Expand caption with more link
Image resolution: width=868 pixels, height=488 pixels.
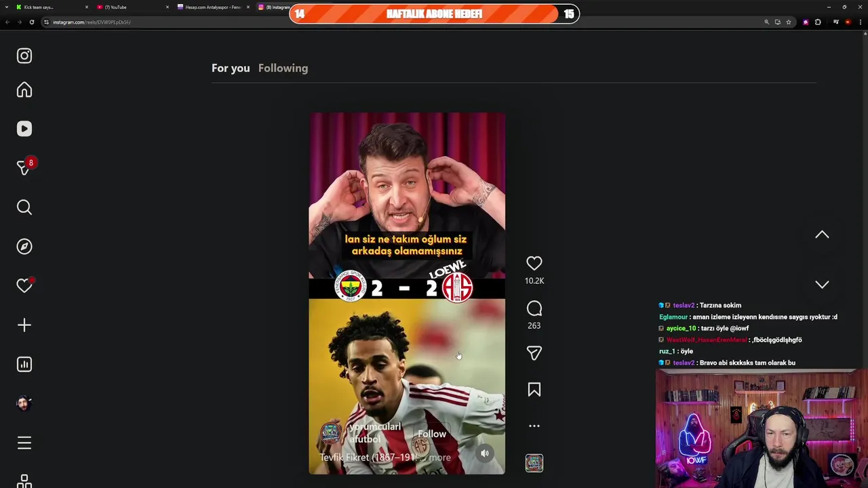point(439,457)
